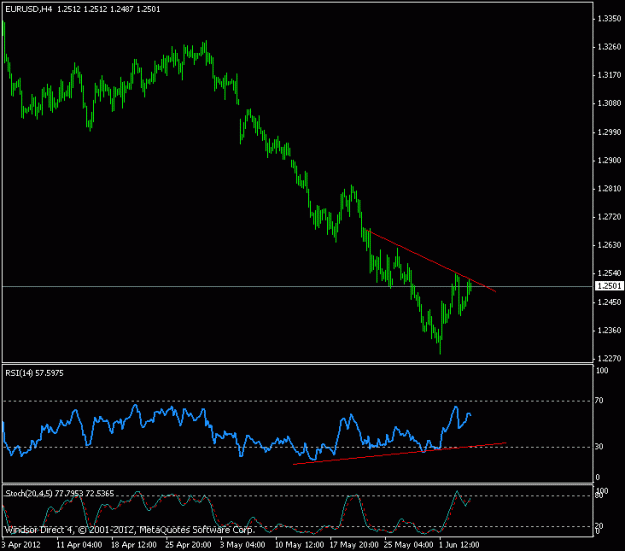Click the 1.2360 price scale label

[x=609, y=331]
